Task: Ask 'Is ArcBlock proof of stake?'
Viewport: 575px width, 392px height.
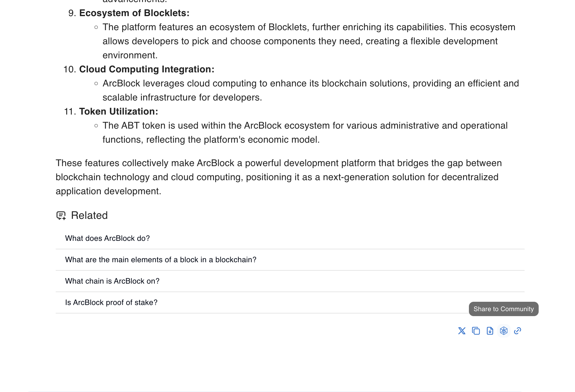Action: [x=111, y=302]
